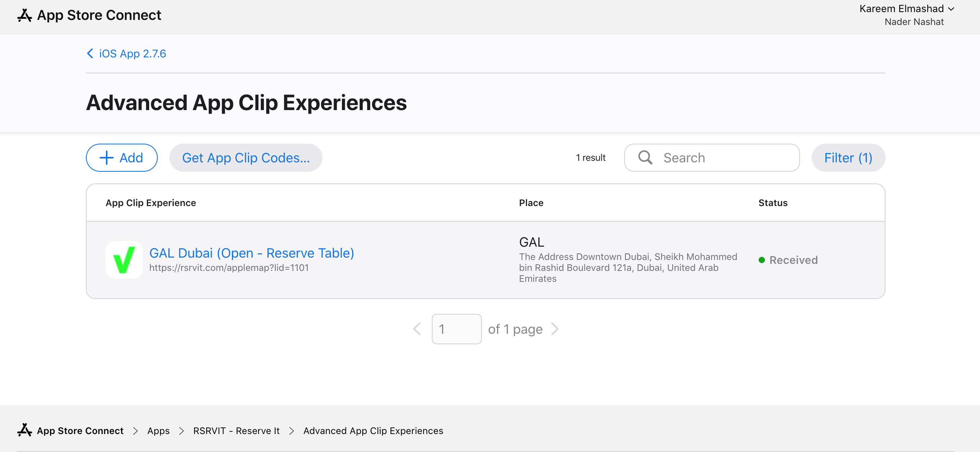Image resolution: width=980 pixels, height=452 pixels.
Task: Click the Status column header
Action: point(773,203)
